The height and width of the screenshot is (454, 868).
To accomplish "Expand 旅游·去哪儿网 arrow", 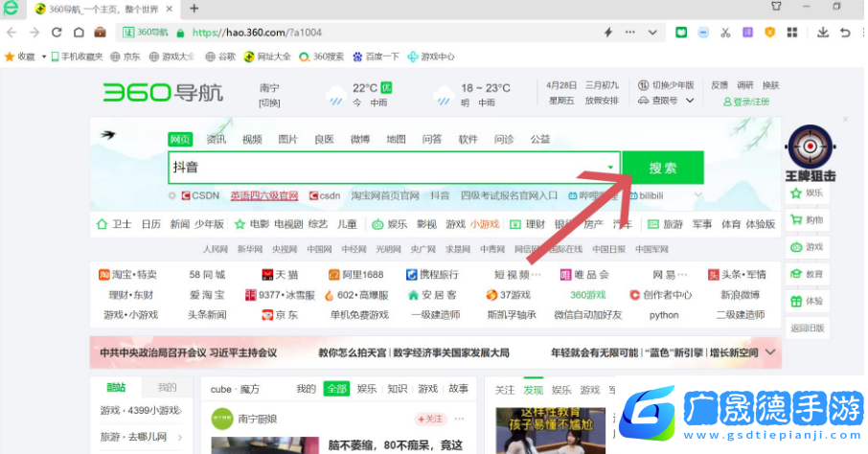I will (180, 438).
